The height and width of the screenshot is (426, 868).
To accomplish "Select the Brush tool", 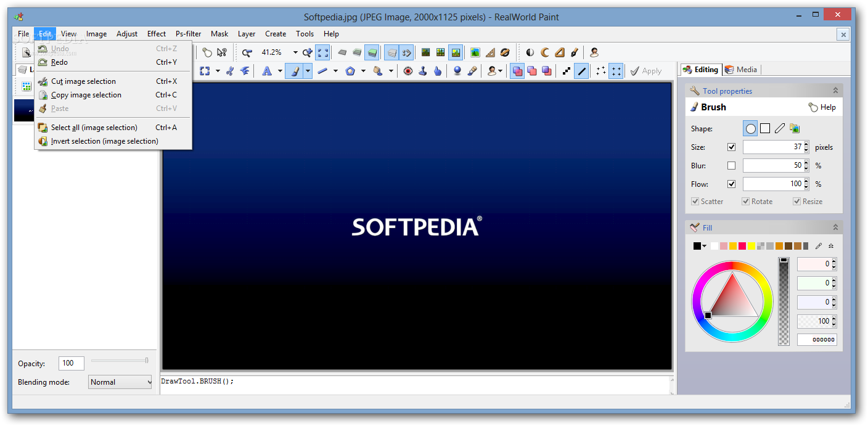I will tap(295, 71).
